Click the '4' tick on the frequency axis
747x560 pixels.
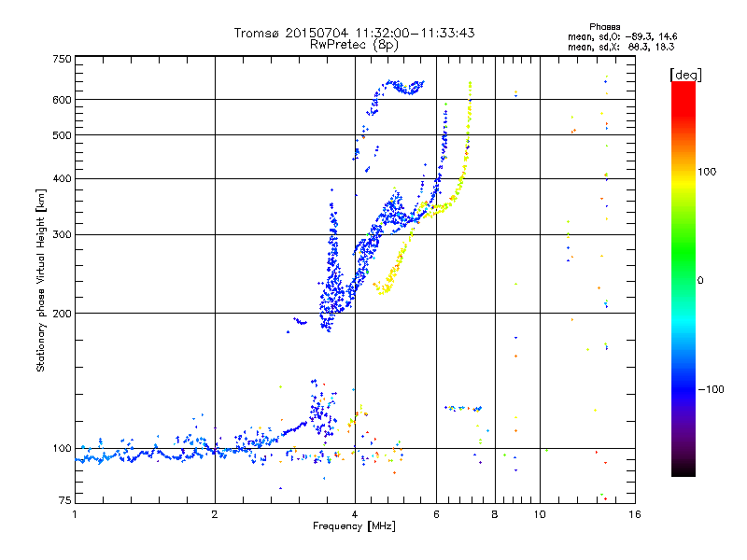tap(355, 514)
